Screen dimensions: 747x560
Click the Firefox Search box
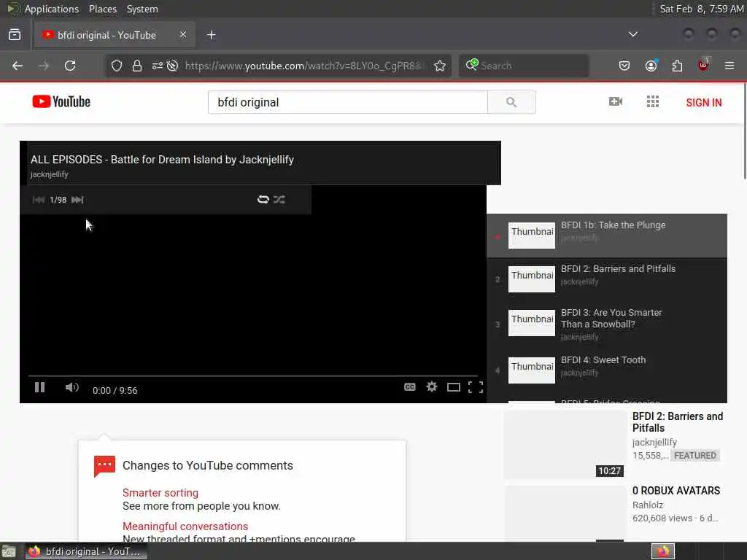coord(524,66)
